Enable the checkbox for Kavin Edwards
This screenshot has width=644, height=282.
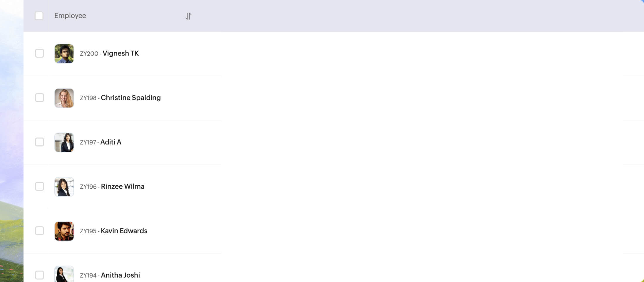click(x=39, y=231)
